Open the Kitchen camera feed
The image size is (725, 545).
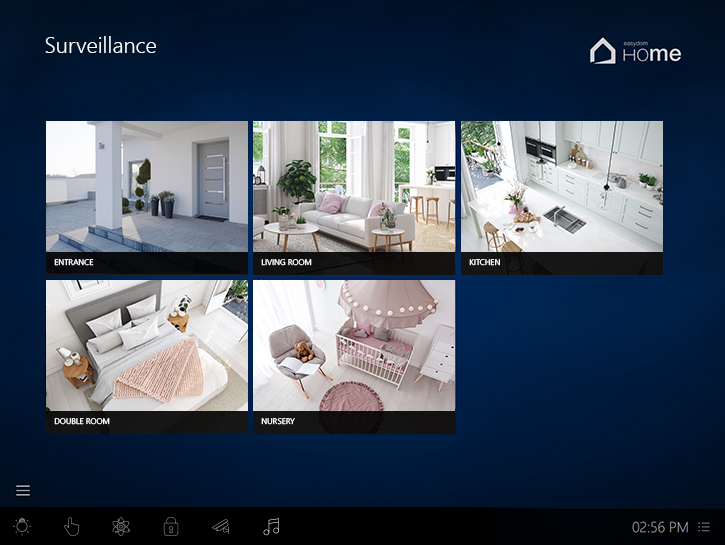click(562, 197)
